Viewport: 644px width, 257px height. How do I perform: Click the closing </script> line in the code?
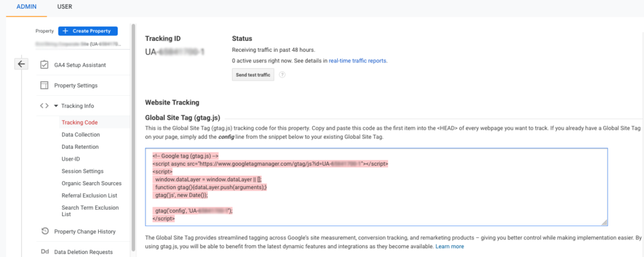(x=164, y=219)
